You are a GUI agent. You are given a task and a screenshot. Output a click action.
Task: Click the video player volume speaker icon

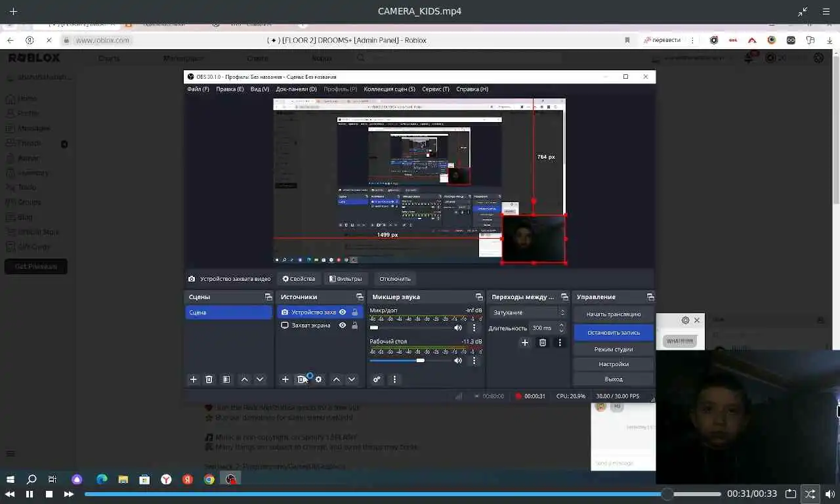click(830, 494)
